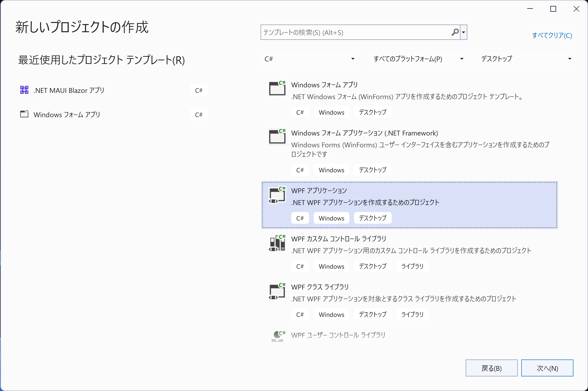Click the Windows フォーム アプリ icon in recent templates
Screen dimensions: 588x391
[24, 114]
